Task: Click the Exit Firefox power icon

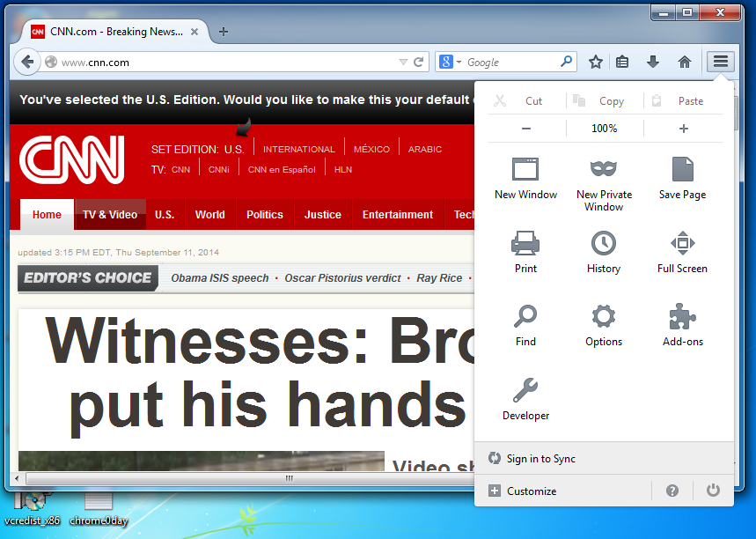Action: pos(713,491)
